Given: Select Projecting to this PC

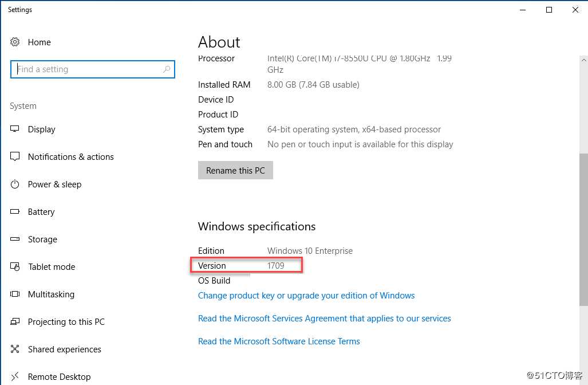Looking at the screenshot, I should (x=66, y=321).
